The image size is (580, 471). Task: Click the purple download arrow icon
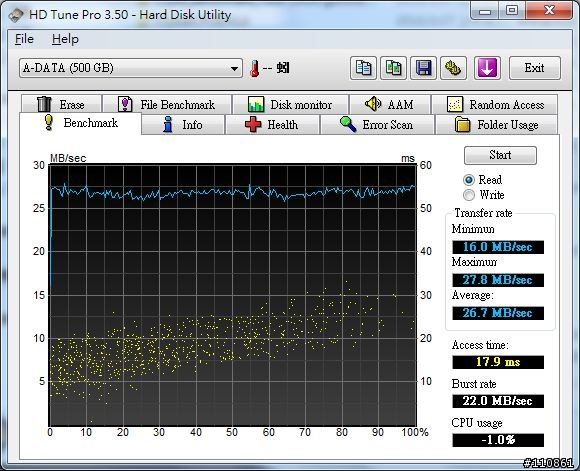[x=488, y=68]
